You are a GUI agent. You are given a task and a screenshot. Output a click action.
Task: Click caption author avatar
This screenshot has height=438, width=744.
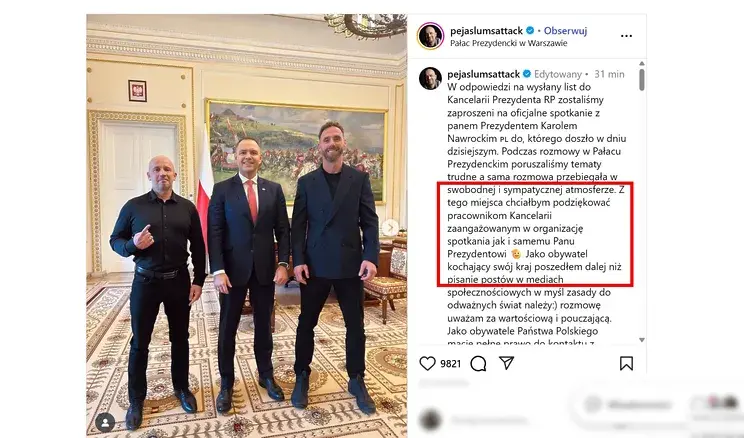point(430,78)
